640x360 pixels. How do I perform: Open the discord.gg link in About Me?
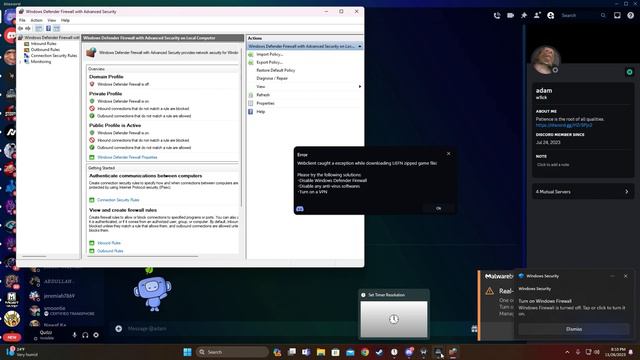coord(564,125)
